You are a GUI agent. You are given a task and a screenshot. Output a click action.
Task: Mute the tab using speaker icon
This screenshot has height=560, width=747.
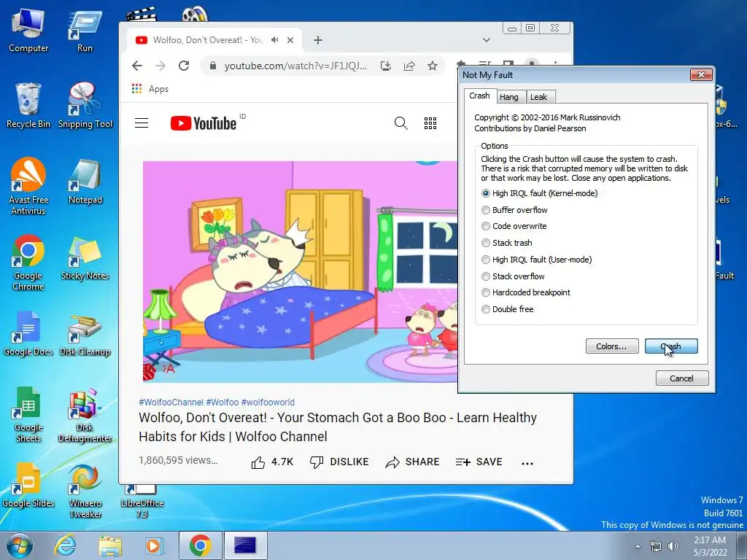(x=274, y=40)
